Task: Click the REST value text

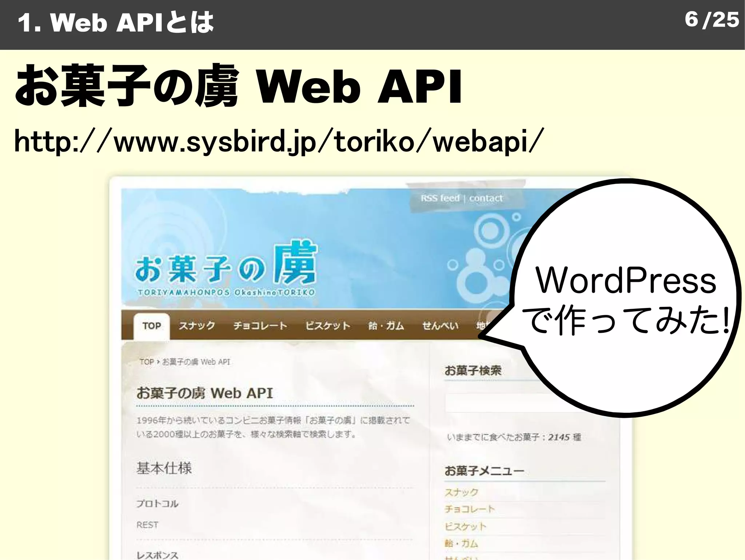Action: coord(147,525)
